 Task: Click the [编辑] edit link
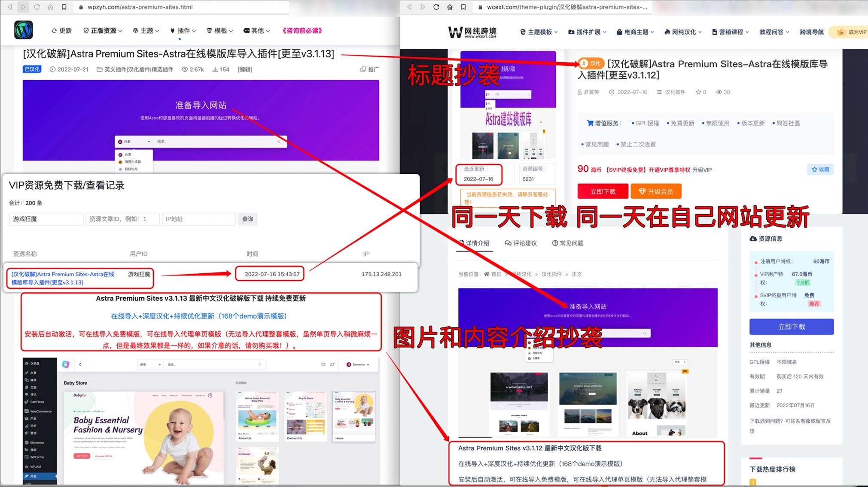click(245, 69)
